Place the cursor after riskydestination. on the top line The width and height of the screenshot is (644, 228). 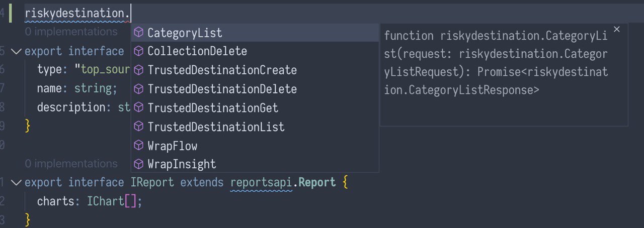coord(130,14)
